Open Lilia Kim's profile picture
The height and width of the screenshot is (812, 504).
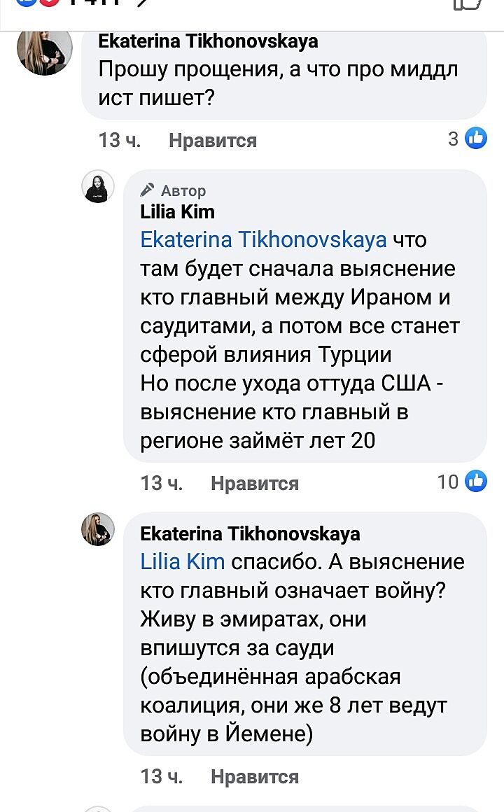tap(98, 187)
